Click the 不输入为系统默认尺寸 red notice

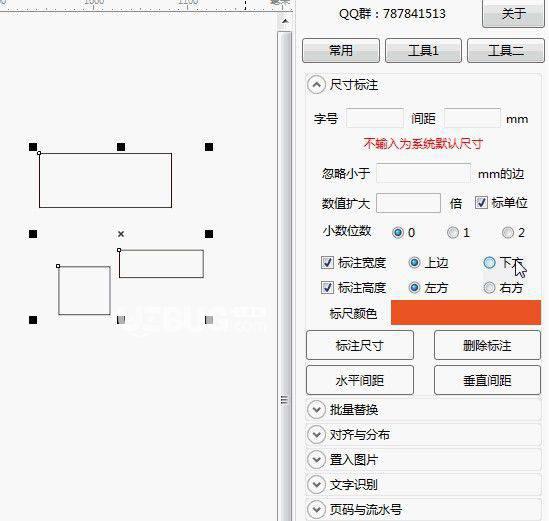[x=423, y=144]
